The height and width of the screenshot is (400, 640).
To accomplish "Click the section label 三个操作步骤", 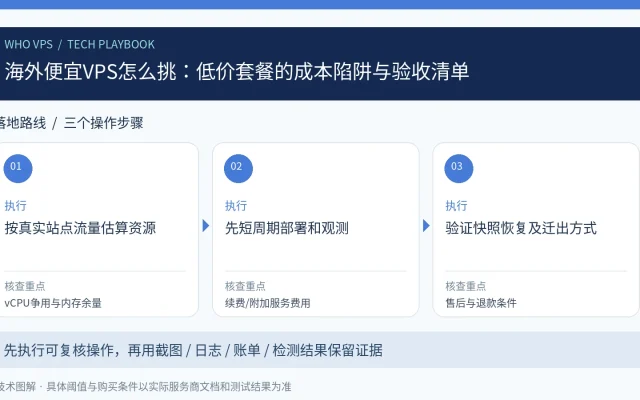I will 104,123.
